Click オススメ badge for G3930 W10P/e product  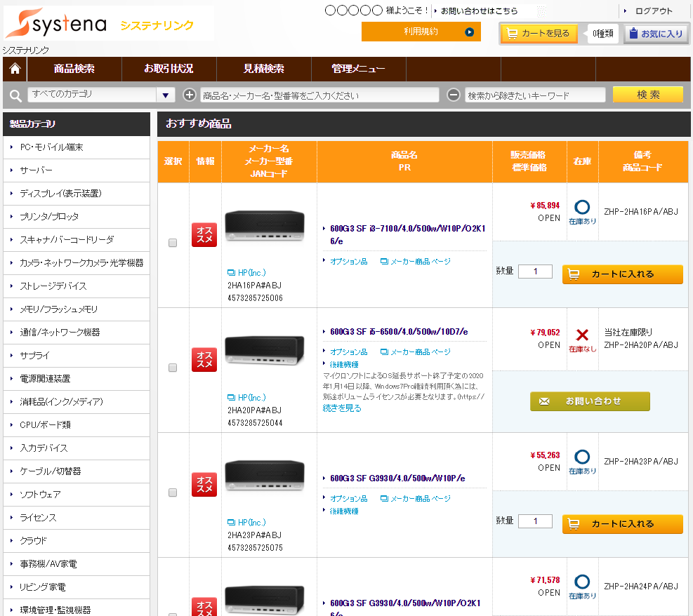point(204,484)
